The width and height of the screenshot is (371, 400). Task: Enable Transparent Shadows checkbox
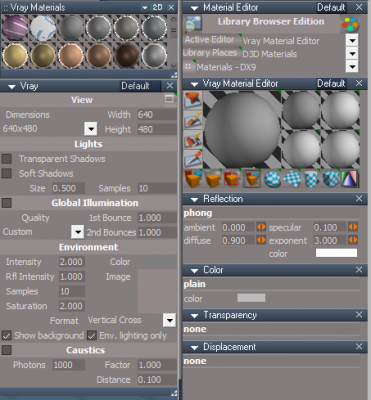coord(7,159)
